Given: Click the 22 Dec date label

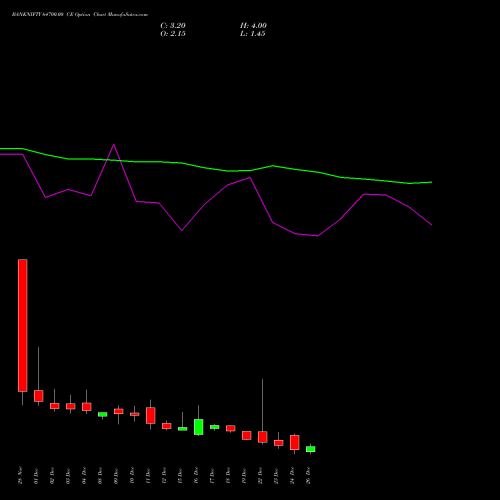Looking at the screenshot, I should [260, 476].
